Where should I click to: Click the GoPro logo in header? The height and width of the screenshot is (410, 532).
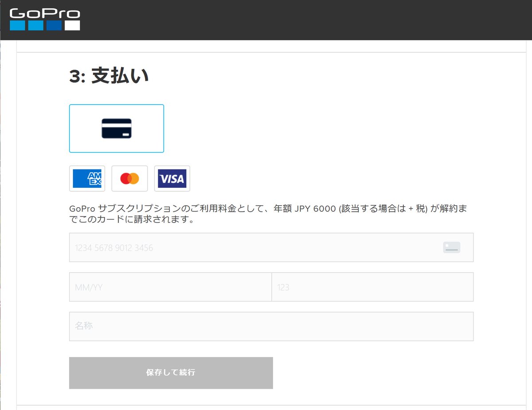pos(45,20)
